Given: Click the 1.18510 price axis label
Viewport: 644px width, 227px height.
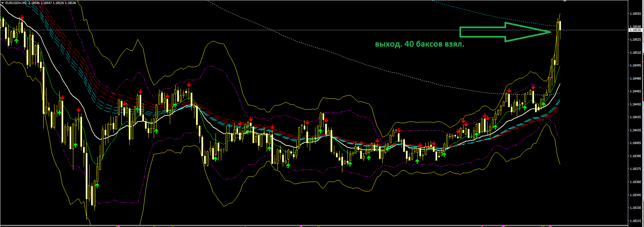Looking at the screenshot, I should tap(635, 53).
